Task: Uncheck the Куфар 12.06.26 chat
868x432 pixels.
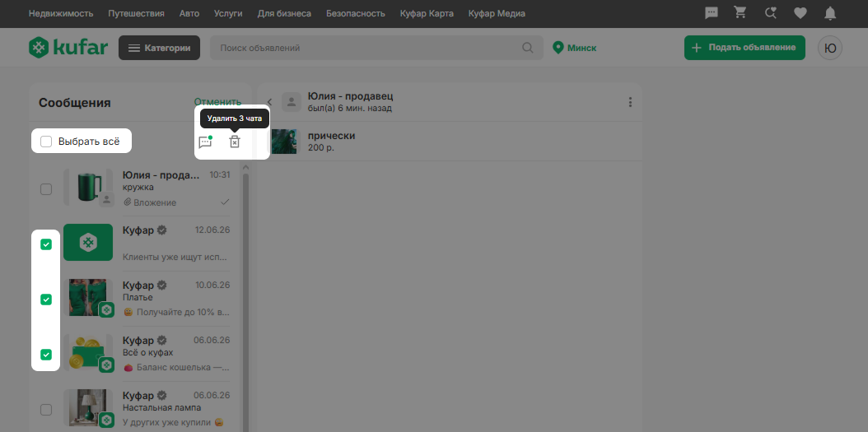Action: click(46, 244)
